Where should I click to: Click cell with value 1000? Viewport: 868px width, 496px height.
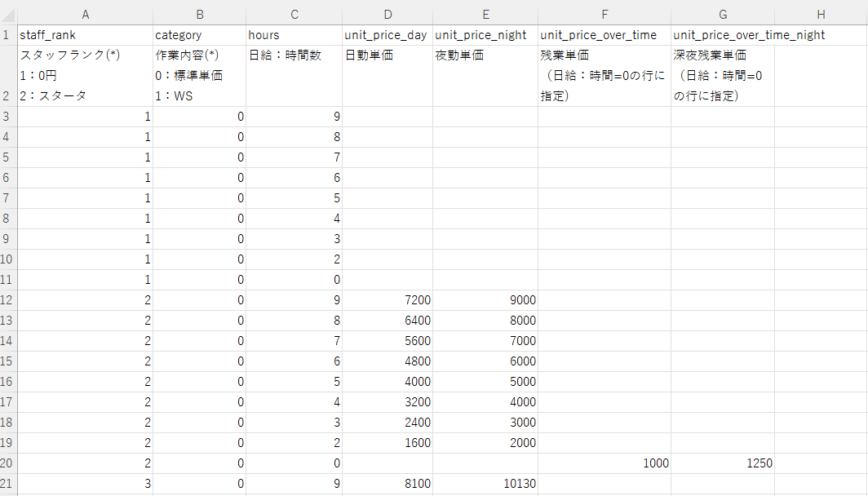pos(604,463)
